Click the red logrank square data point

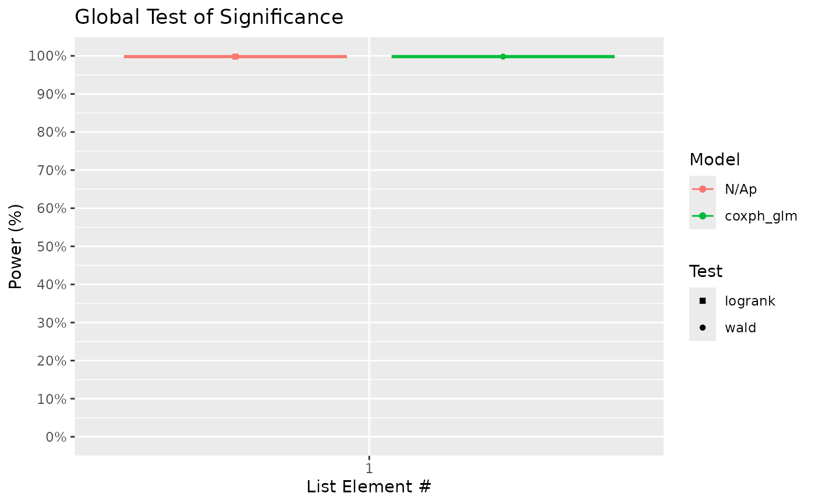tap(235, 56)
